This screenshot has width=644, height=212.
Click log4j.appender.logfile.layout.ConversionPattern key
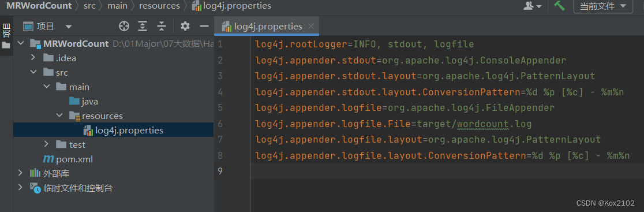click(390, 156)
